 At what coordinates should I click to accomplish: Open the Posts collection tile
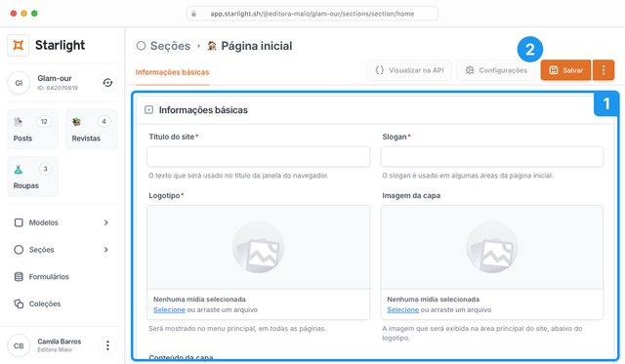pos(32,129)
